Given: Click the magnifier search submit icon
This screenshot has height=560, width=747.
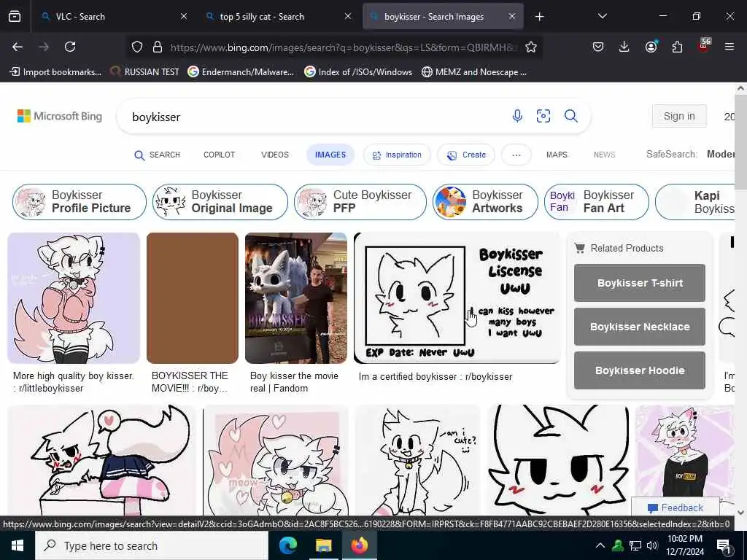Looking at the screenshot, I should click(570, 116).
